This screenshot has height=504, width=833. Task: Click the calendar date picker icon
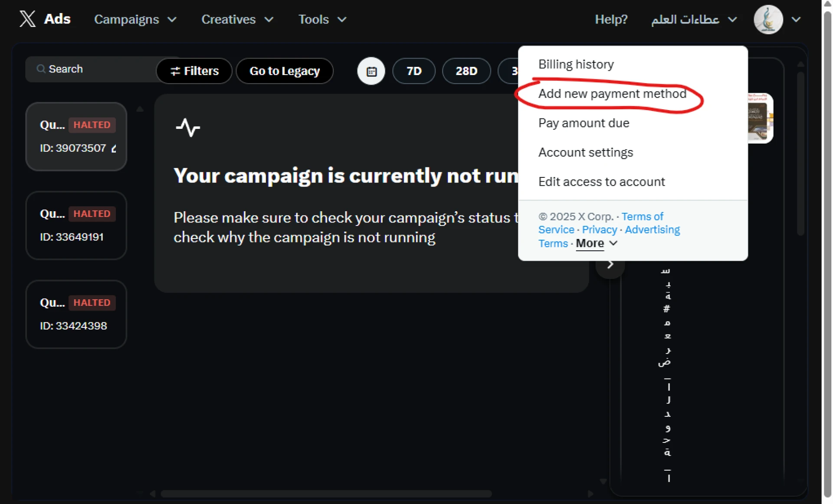pos(371,71)
